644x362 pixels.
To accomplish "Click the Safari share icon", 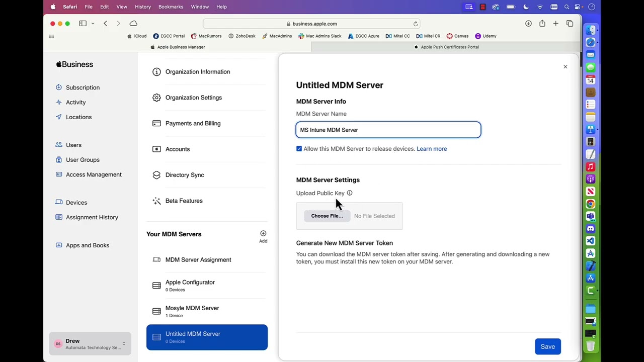I will point(542,24).
